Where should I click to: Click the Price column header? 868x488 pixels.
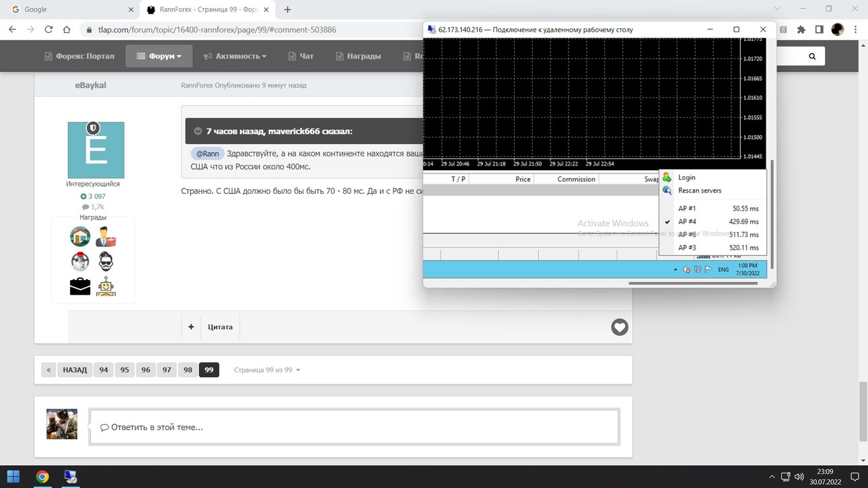click(523, 179)
